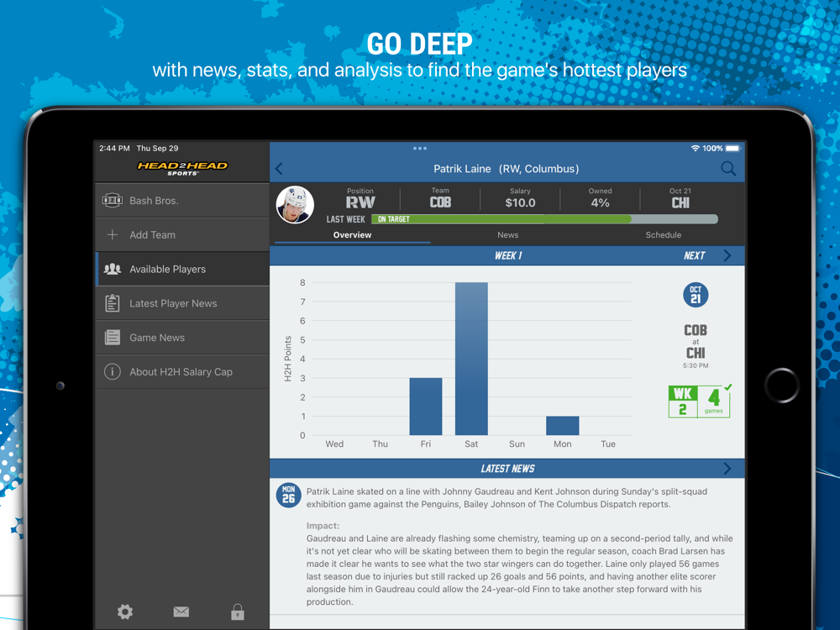840x630 pixels.
Task: Select the Friday bar in chart
Action: click(426, 407)
